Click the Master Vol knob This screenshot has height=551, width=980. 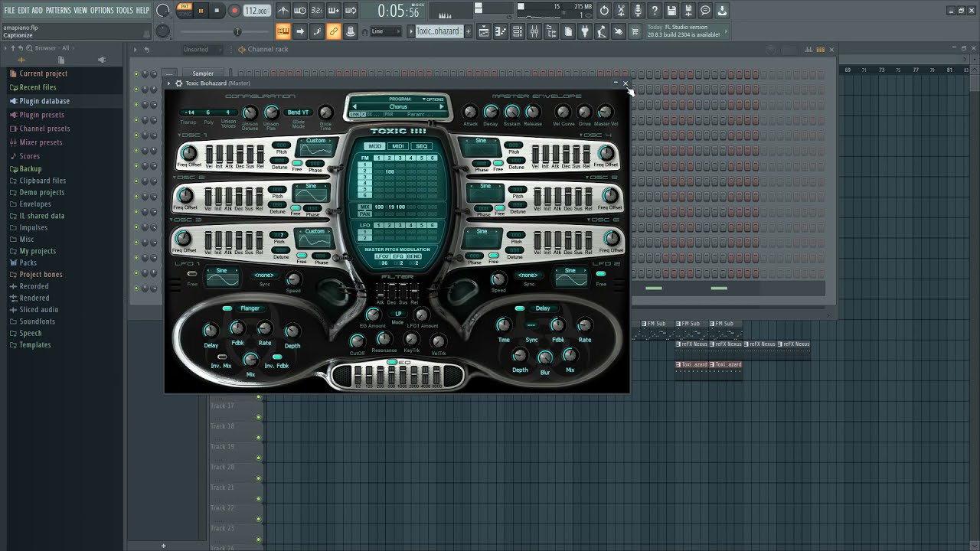605,112
